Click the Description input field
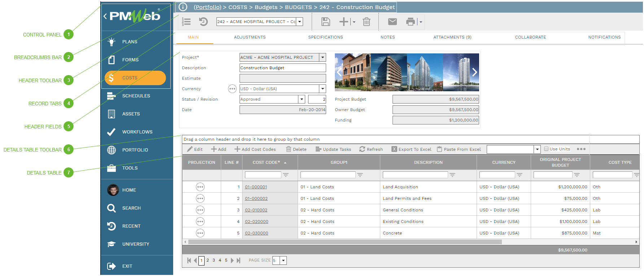Screen dimensions: 644x276 tap(282, 68)
